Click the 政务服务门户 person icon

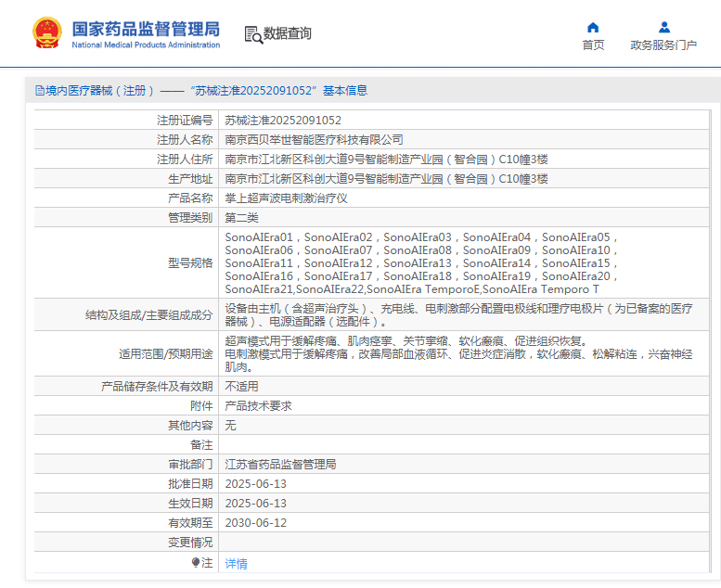[663, 27]
